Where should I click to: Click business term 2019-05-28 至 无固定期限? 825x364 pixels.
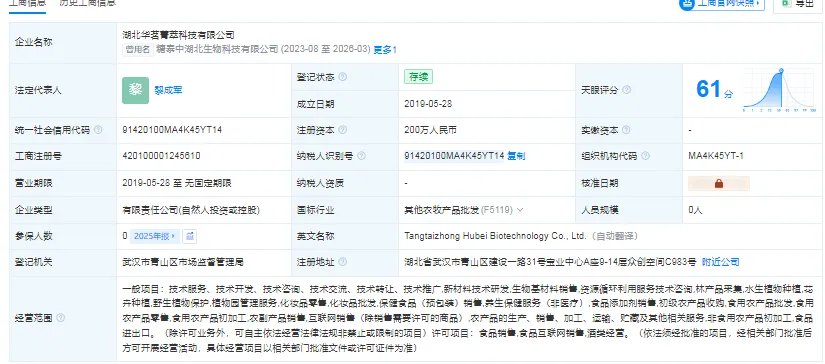click(177, 184)
